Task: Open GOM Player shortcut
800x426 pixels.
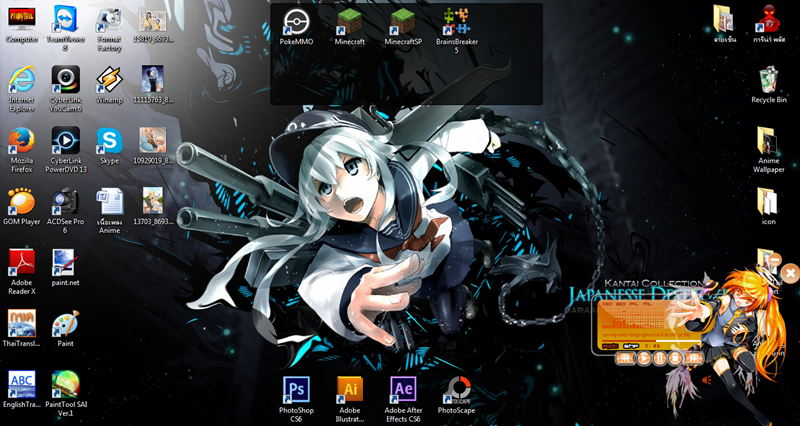Action: 22,207
